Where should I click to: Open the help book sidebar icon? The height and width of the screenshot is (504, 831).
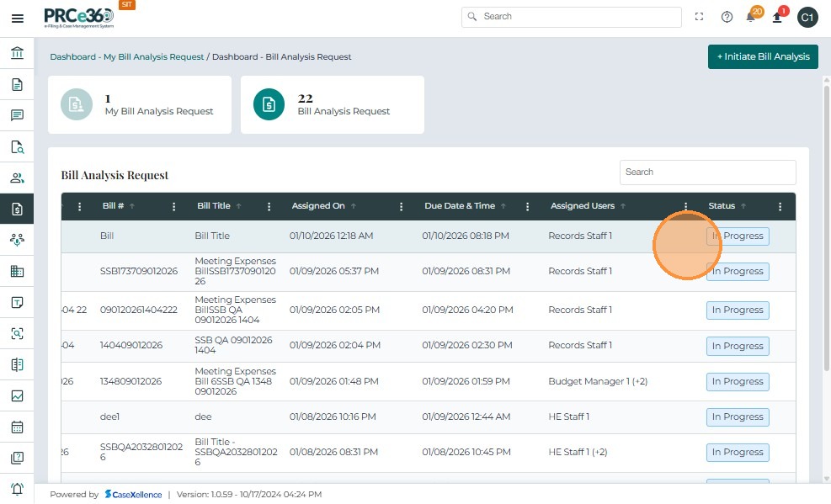(17, 458)
